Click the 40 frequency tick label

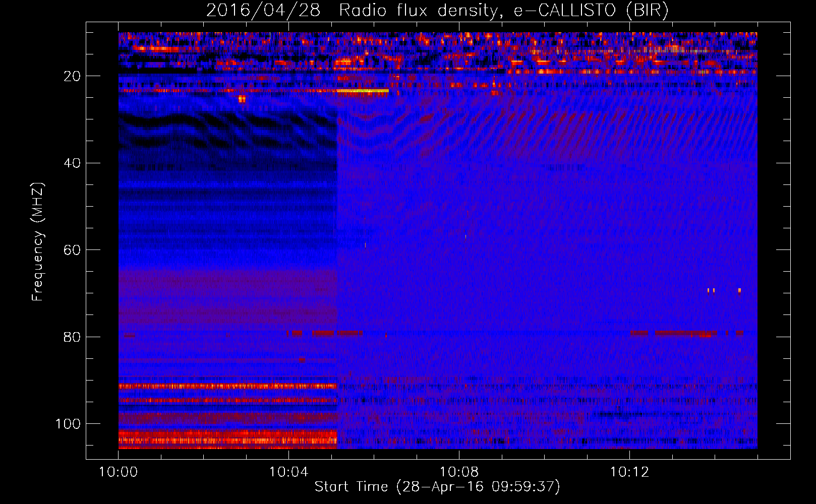[x=72, y=163]
